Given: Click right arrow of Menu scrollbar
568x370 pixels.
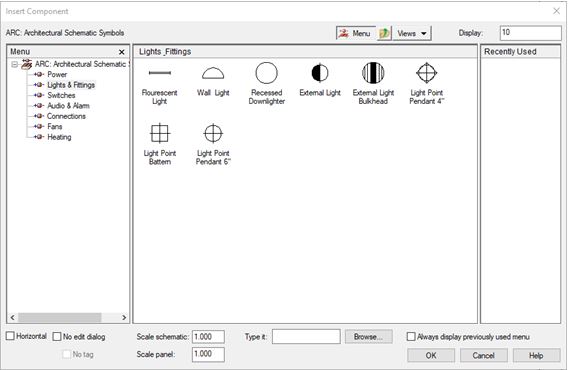Looking at the screenshot, I should point(124,317).
